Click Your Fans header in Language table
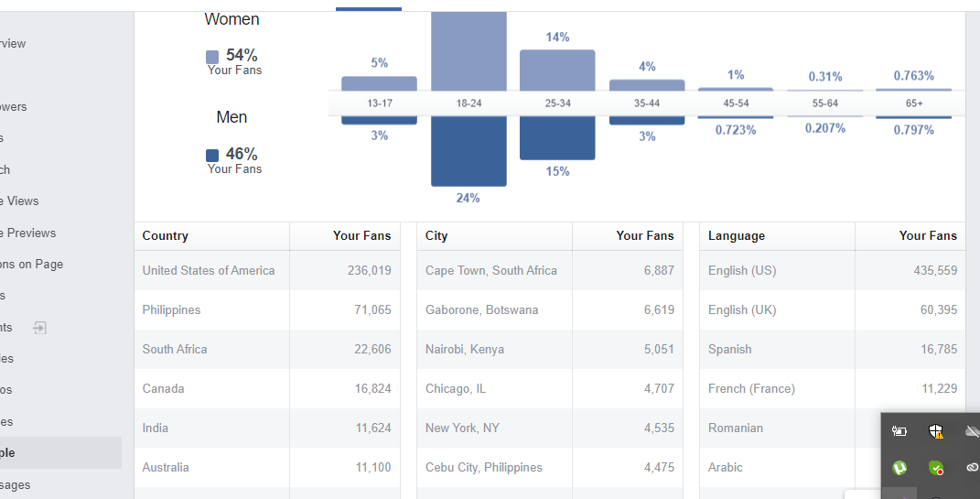The width and height of the screenshot is (980, 499). coord(928,235)
